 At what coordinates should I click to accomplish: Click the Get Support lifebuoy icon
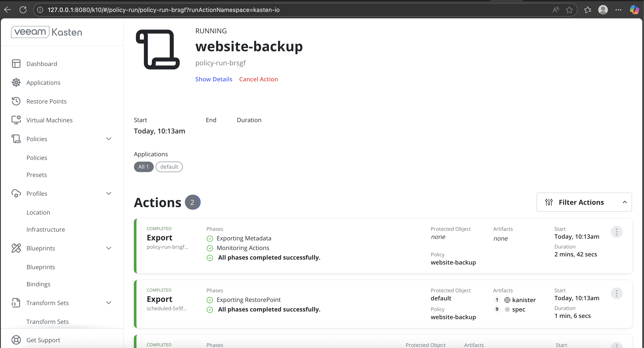coord(16,340)
